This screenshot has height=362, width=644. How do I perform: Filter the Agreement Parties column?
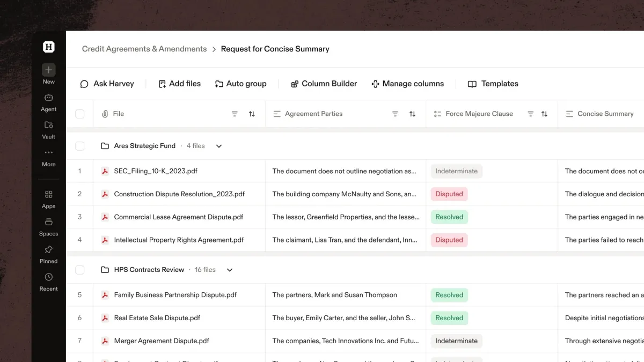pos(395,114)
